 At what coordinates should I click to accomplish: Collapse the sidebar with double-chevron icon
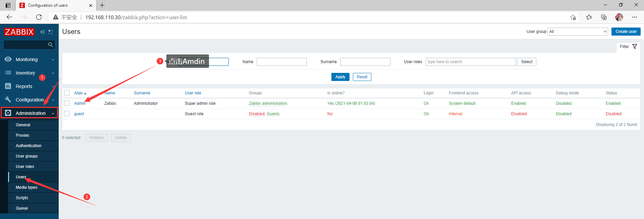coord(43,32)
